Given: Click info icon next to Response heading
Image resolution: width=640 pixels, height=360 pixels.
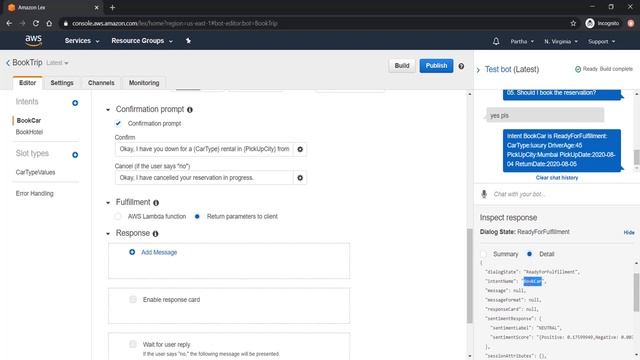Looking at the screenshot, I should 156,234.
